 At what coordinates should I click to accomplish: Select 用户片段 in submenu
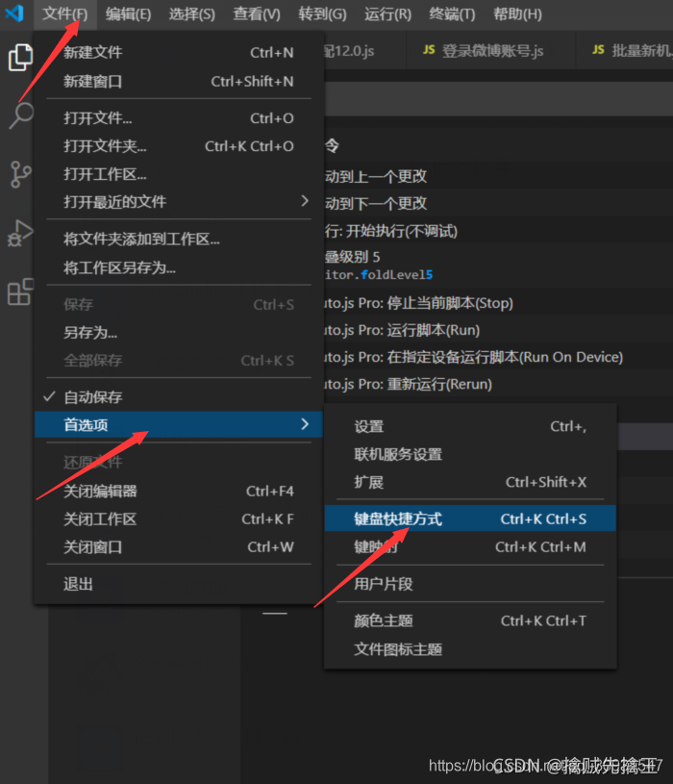[469, 584]
